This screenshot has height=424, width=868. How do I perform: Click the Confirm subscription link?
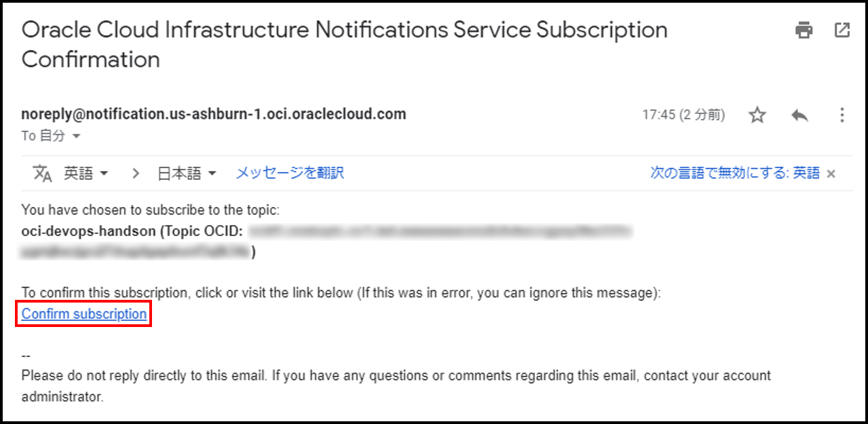pos(84,314)
